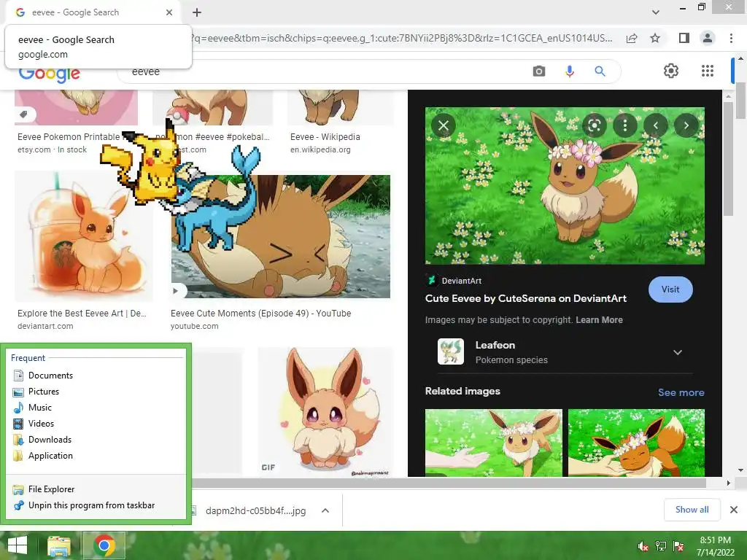The height and width of the screenshot is (560, 747).
Task: Go to previous image in preview
Action: pyautogui.click(x=656, y=125)
